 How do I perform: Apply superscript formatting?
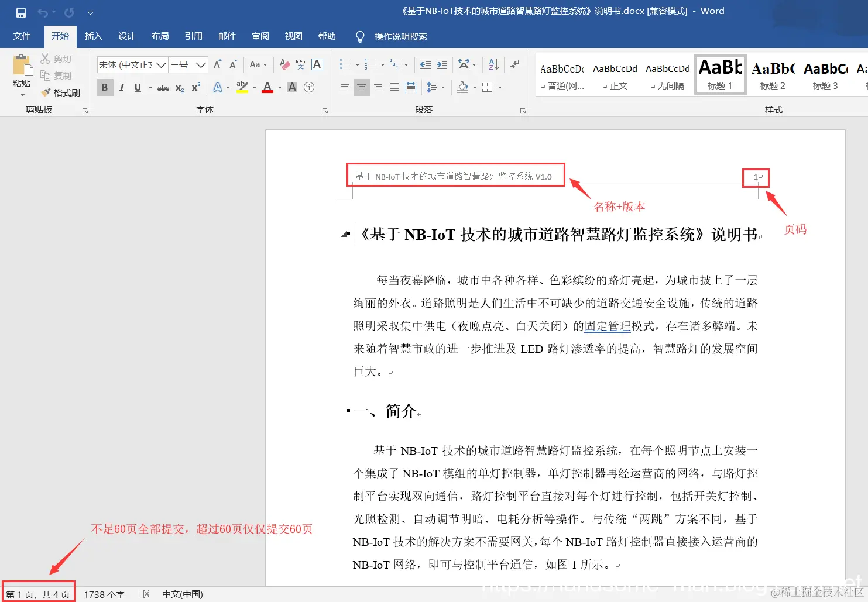tap(196, 87)
